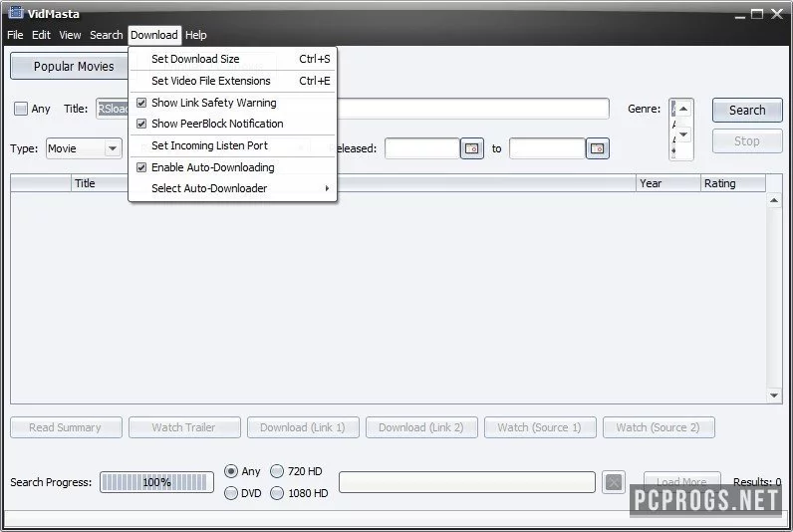Click the Watch Trailer button

click(184, 427)
